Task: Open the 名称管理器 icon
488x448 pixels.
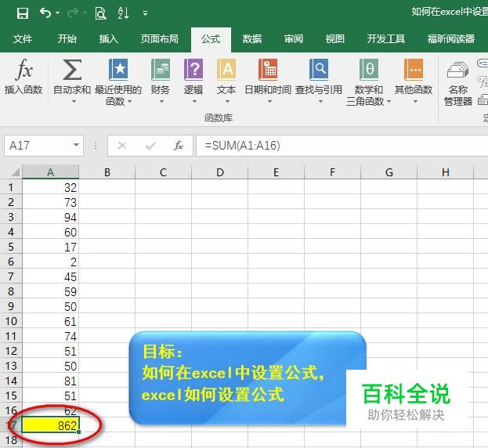Action: [457, 70]
